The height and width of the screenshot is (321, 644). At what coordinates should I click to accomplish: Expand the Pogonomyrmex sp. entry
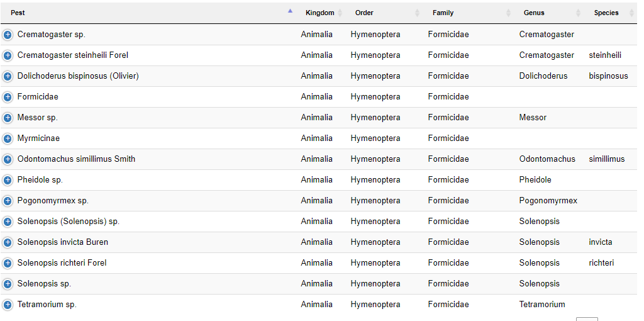click(x=7, y=201)
